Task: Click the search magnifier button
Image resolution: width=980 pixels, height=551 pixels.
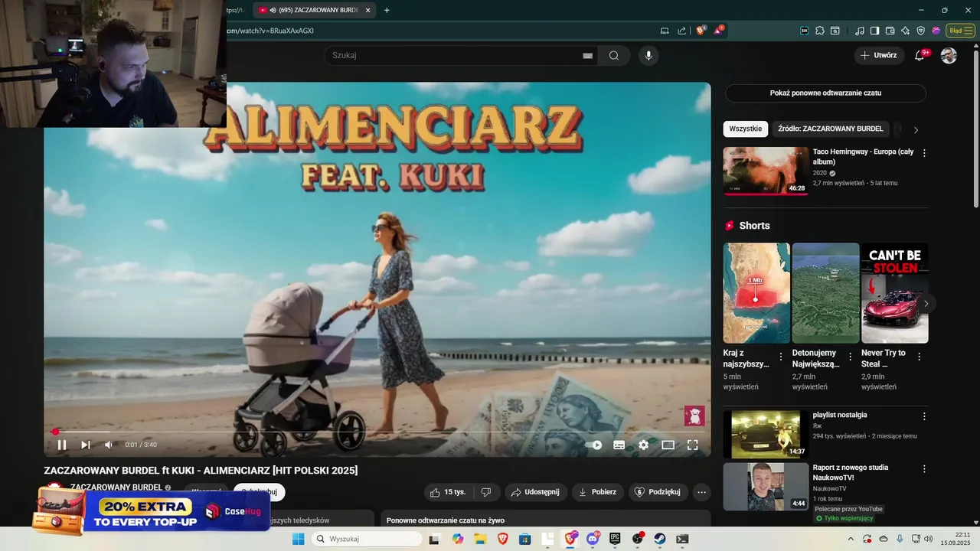Action: point(614,55)
